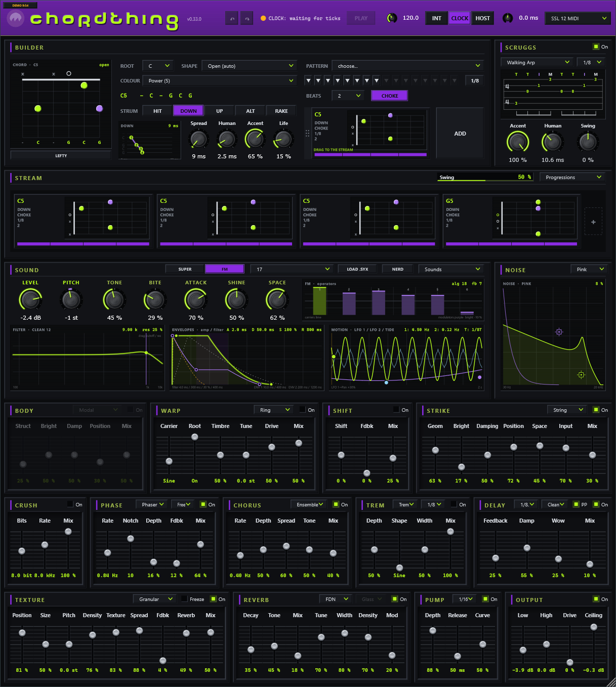Screen dimensions: 616x687
Task: Click the first green FM operator bar
Action: coord(319,301)
